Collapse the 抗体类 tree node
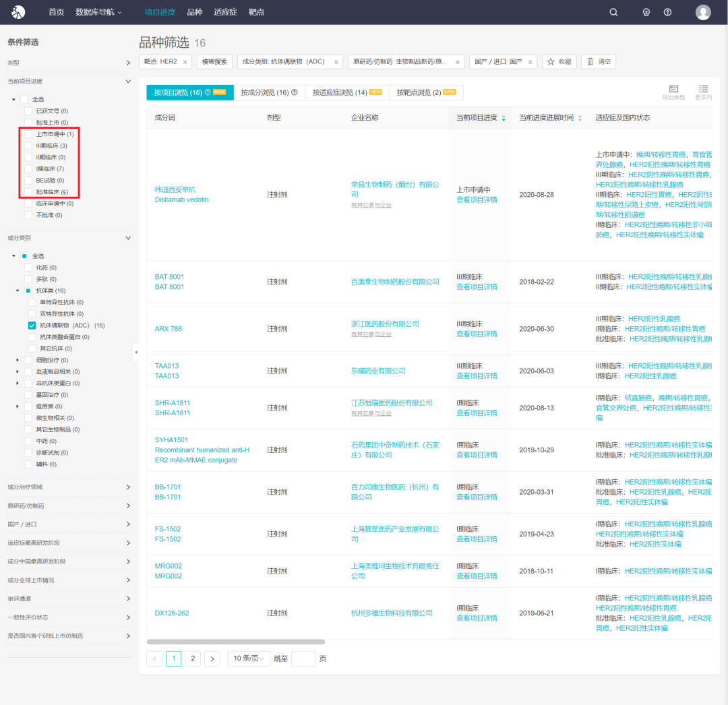Viewport: 728px width, 705px height. point(18,290)
